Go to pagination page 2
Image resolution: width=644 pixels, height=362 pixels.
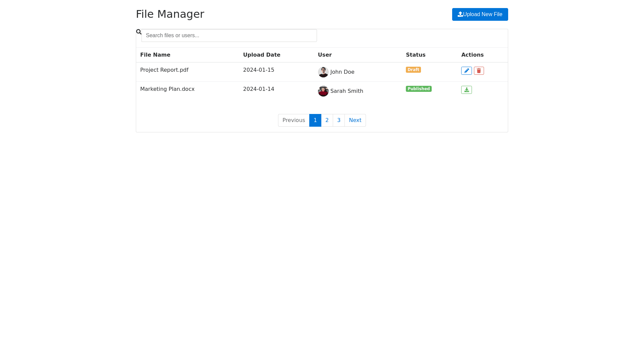[x=327, y=120]
